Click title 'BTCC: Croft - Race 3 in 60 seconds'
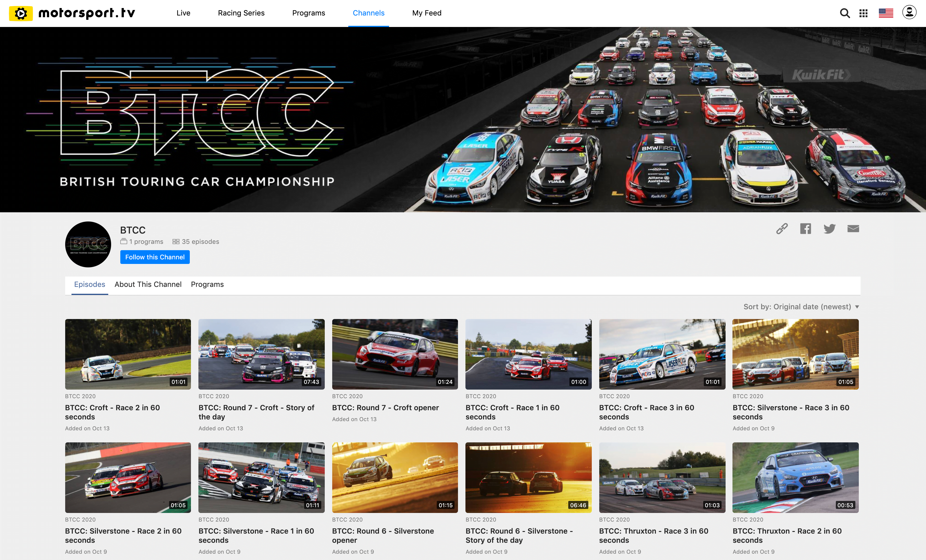 (x=646, y=412)
